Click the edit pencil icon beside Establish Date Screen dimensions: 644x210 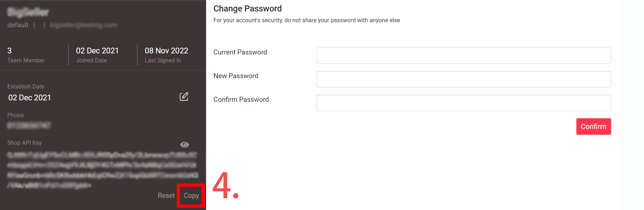coord(184,96)
